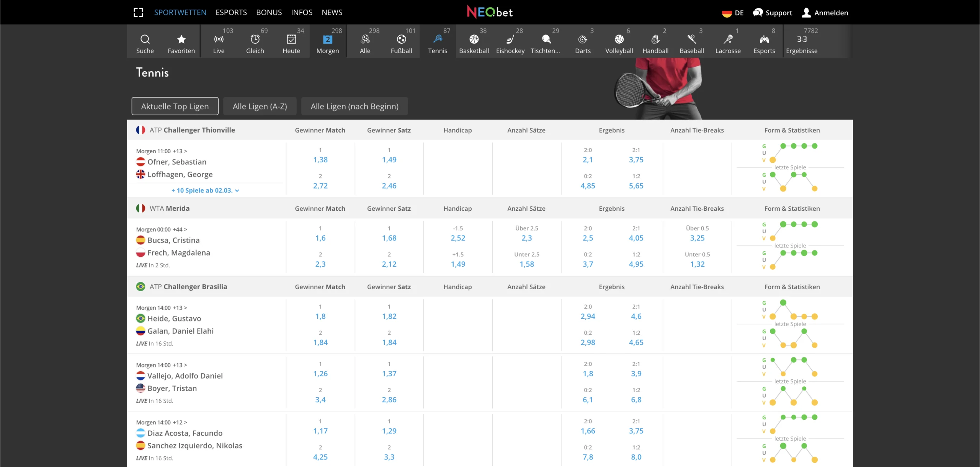This screenshot has height=467, width=980.
Task: Expand +44 markets for Bucsa match
Action: (x=180, y=229)
